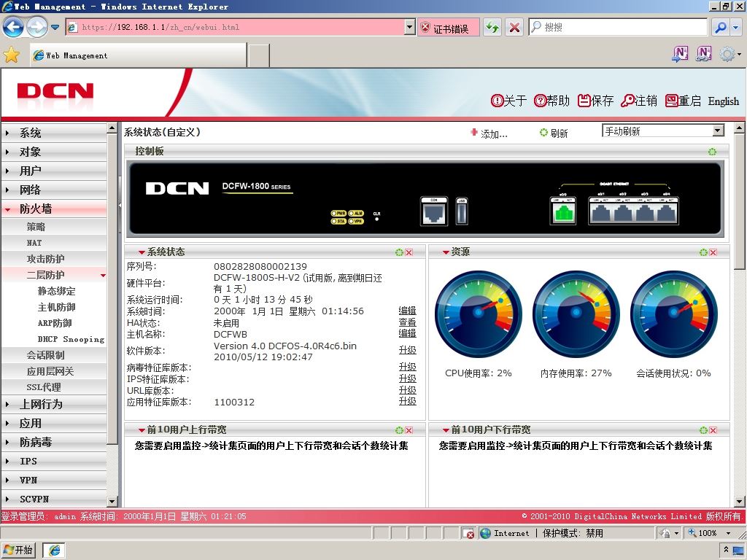747x560 pixels.
Task: Click 升级 link for 软件版本
Action: pos(407,351)
